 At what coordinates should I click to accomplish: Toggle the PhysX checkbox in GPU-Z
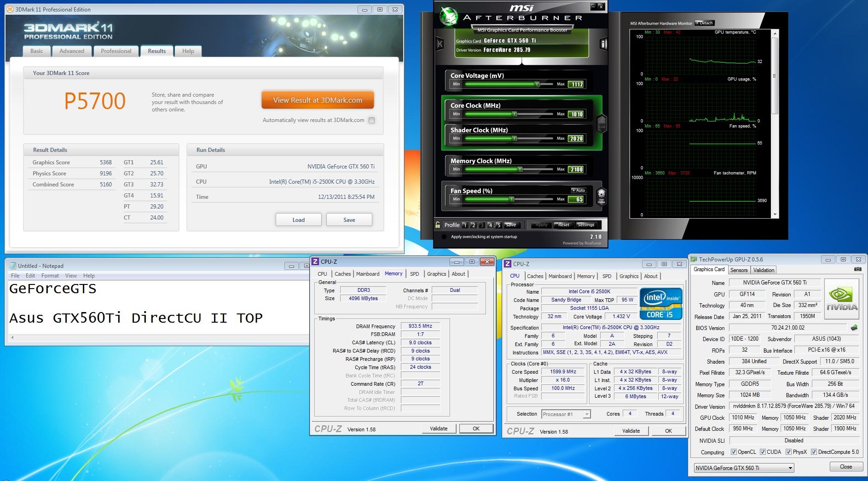(x=788, y=452)
